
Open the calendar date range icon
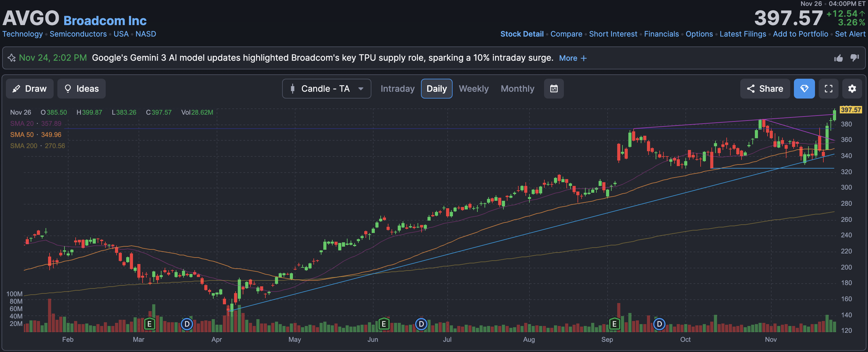coord(554,89)
